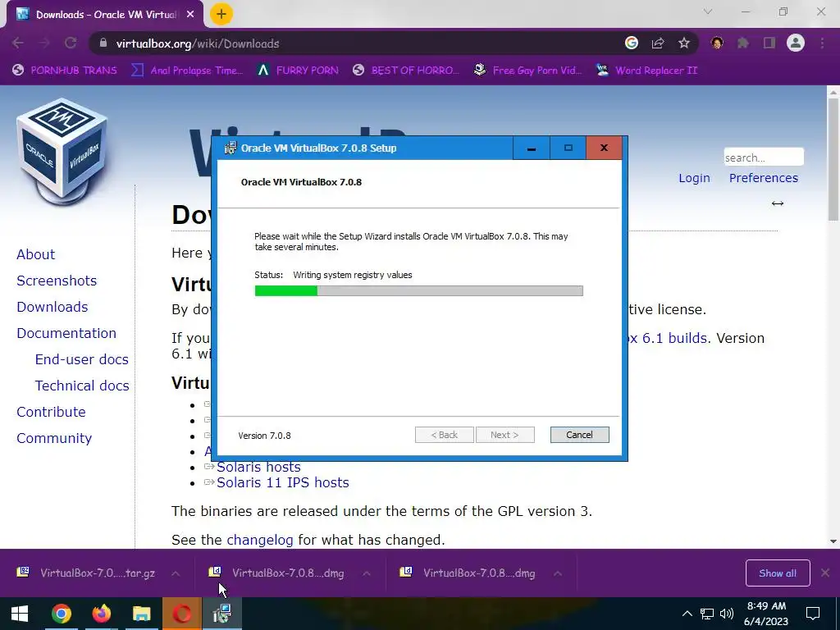The height and width of the screenshot is (630, 840).
Task: Open the Documentation sidebar link
Action: (66, 333)
